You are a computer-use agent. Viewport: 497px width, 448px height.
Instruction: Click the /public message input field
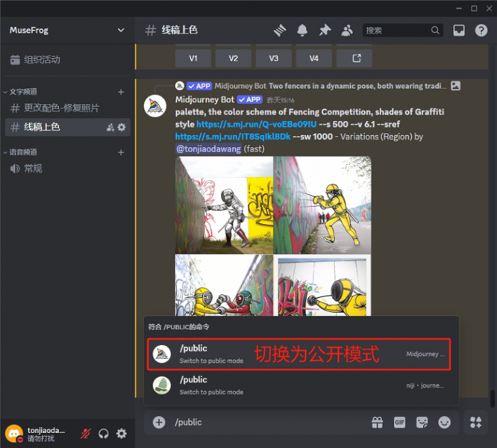269,423
